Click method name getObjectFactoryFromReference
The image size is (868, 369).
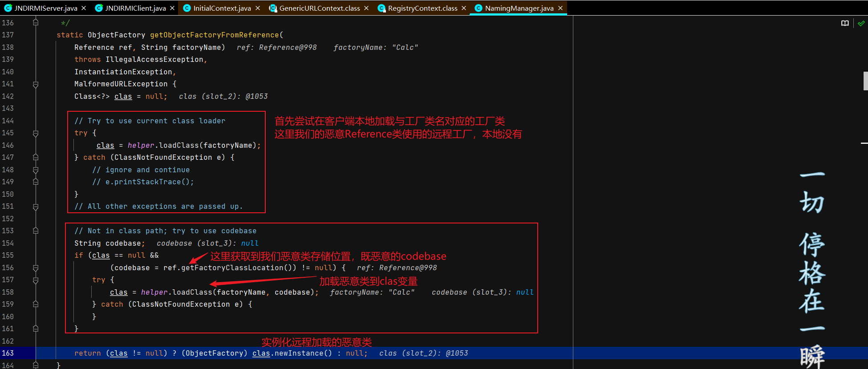(215, 35)
